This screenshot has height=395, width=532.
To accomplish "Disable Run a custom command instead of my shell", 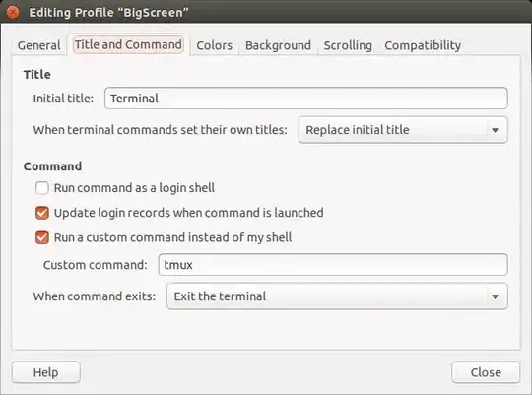I will pos(42,237).
